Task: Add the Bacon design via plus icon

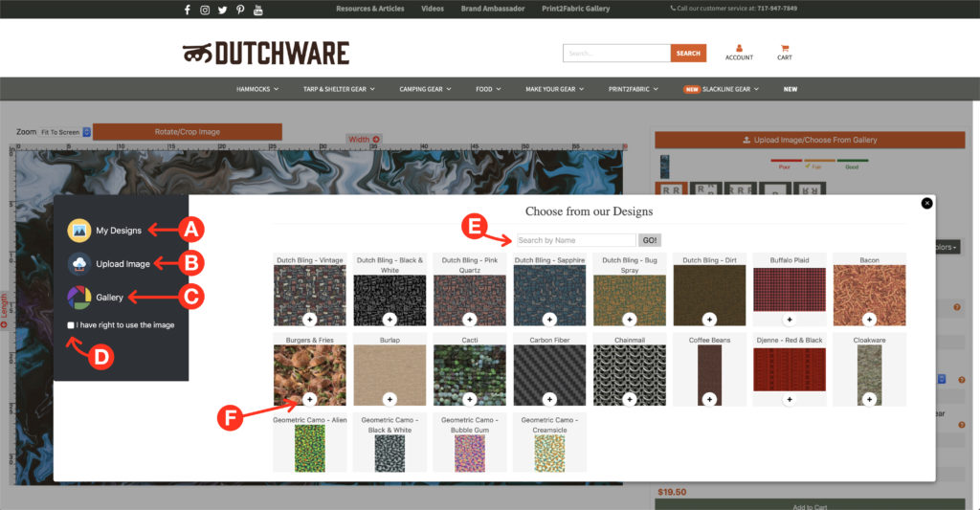Action: pos(869,320)
